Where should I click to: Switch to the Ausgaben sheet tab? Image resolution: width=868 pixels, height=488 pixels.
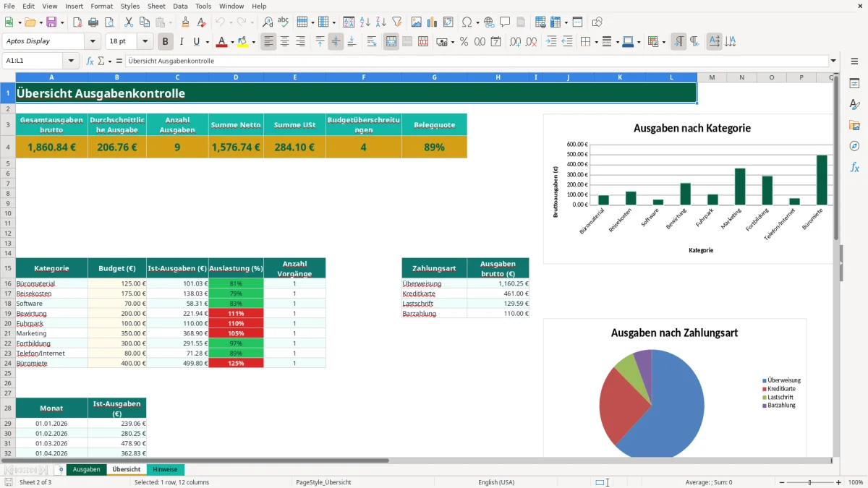pos(87,469)
